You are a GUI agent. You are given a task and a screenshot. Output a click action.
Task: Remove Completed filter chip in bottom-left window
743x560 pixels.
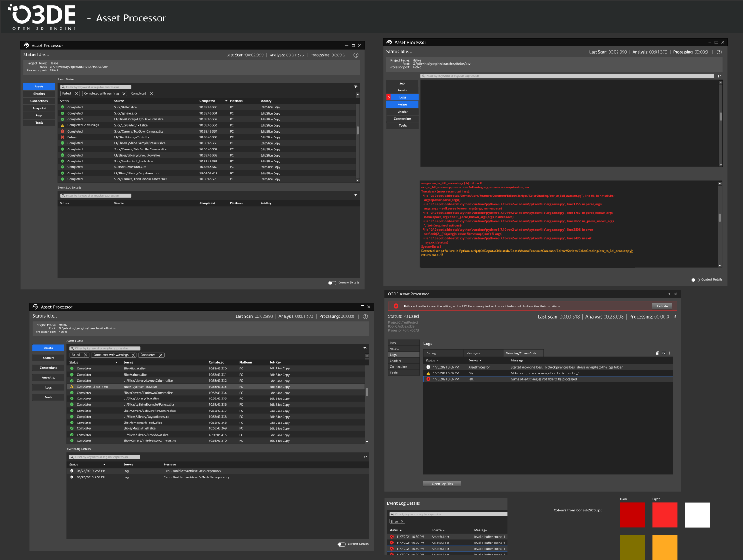coord(161,355)
